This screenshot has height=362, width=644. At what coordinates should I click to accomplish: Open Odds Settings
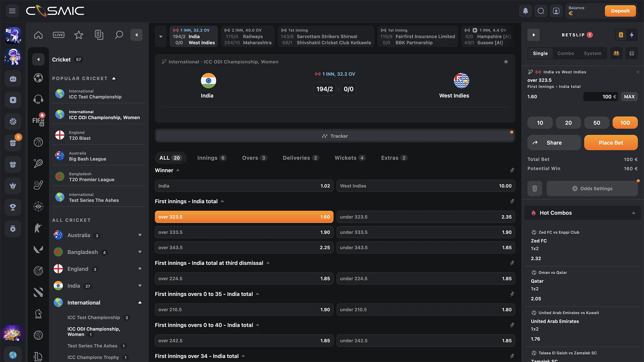coord(592,189)
